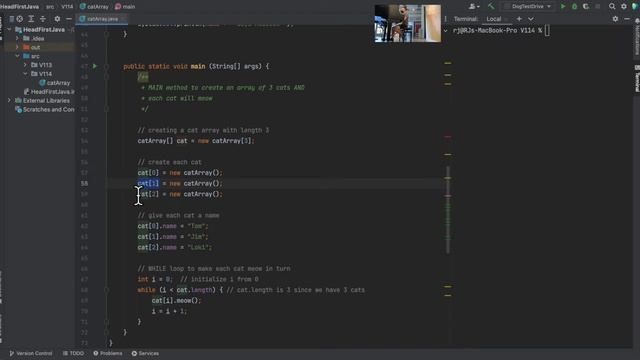Open the Terminal label in panel header
Screen dimensions: 640x360
click(466, 19)
